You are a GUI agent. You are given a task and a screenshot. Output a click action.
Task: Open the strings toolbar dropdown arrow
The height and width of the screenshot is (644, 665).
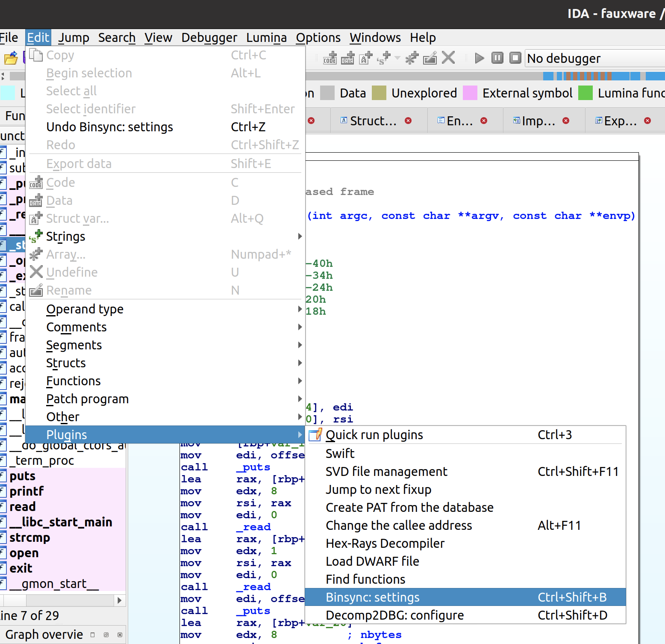pyautogui.click(x=397, y=58)
